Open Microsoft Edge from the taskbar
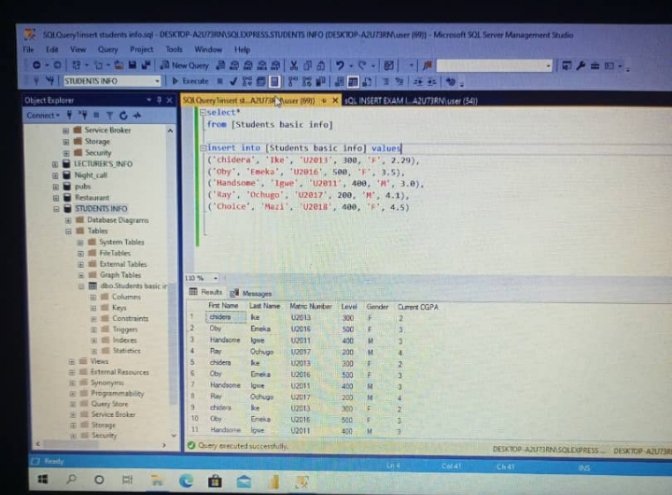 pyautogui.click(x=186, y=481)
